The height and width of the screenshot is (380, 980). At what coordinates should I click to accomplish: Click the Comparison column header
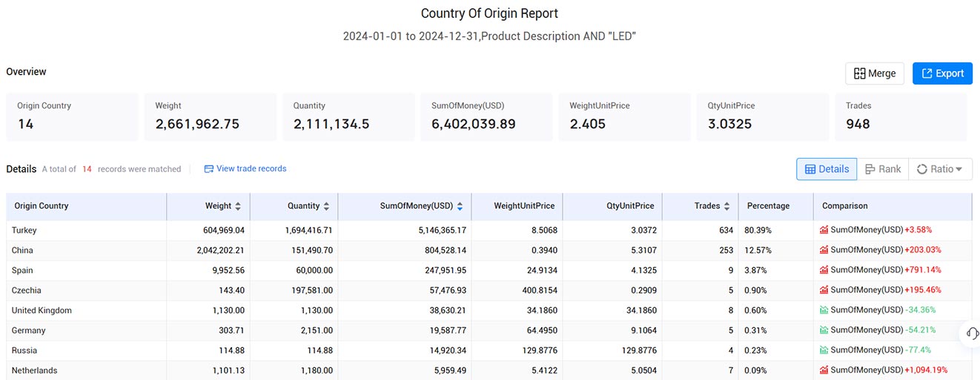(893, 206)
